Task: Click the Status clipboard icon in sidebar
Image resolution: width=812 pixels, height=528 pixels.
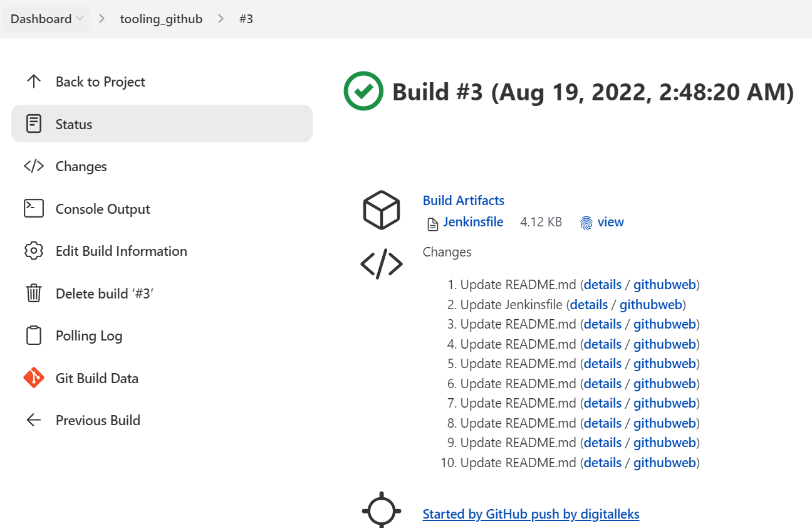Action: [x=33, y=124]
